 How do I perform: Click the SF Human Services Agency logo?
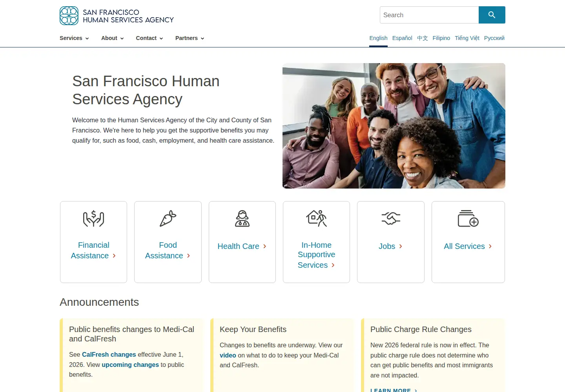(x=117, y=16)
